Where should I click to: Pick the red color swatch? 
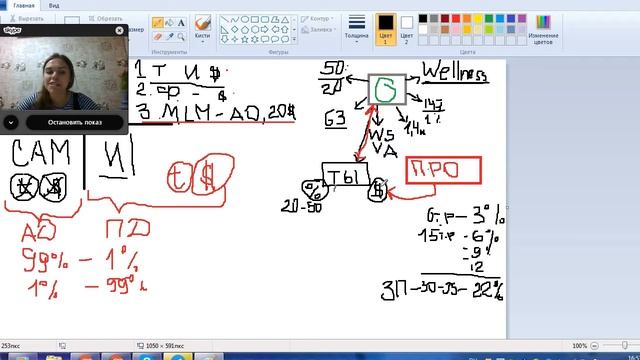pyautogui.click(x=456, y=18)
